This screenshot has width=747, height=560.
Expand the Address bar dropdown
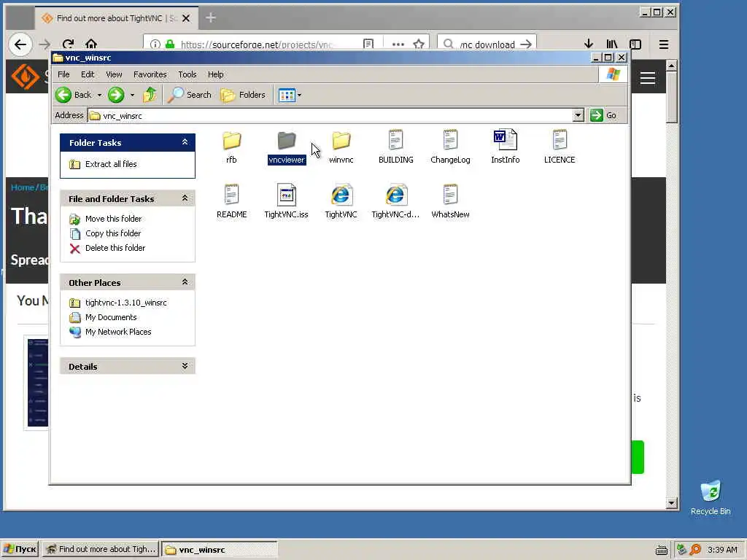pos(578,115)
